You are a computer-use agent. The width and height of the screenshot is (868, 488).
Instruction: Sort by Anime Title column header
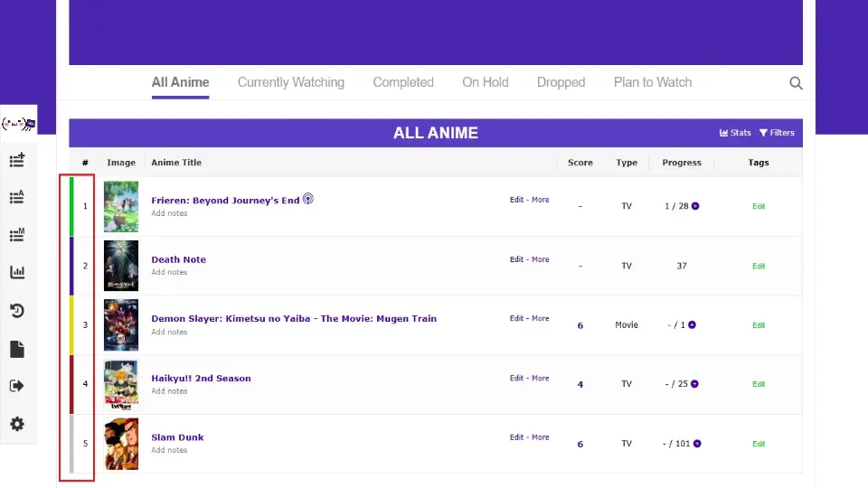pyautogui.click(x=176, y=163)
